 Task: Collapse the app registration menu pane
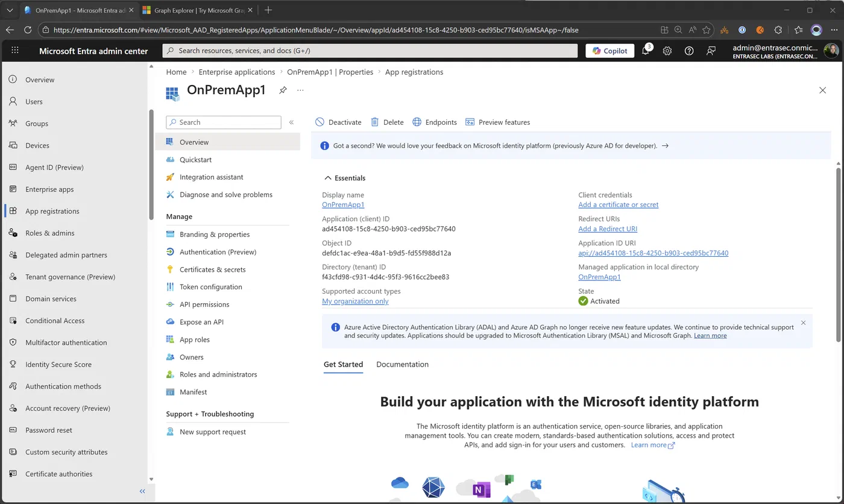coord(291,122)
